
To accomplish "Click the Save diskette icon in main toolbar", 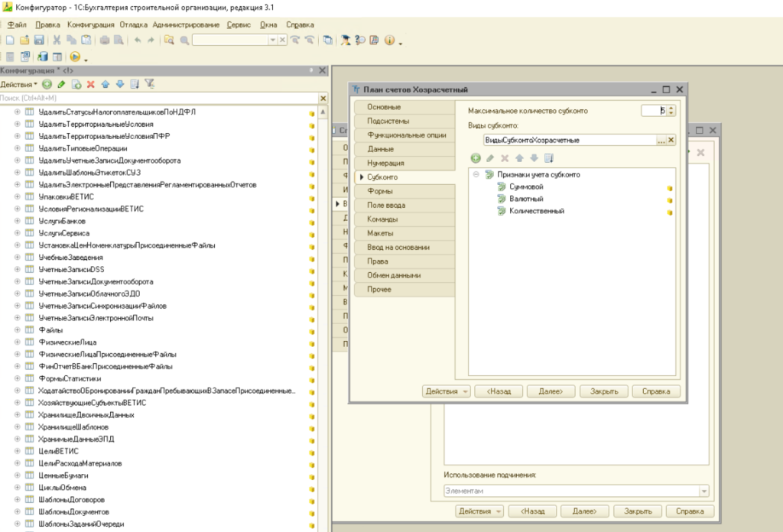I will pyautogui.click(x=38, y=40).
